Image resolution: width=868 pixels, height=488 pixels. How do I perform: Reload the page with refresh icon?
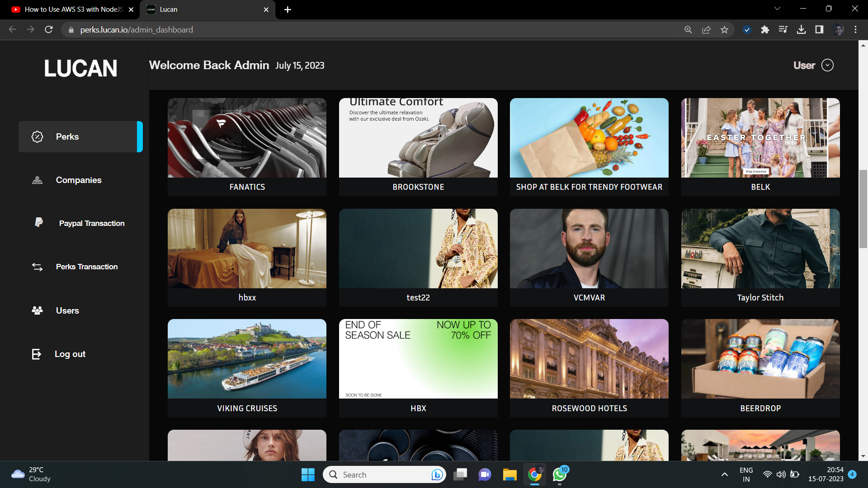tap(49, 29)
